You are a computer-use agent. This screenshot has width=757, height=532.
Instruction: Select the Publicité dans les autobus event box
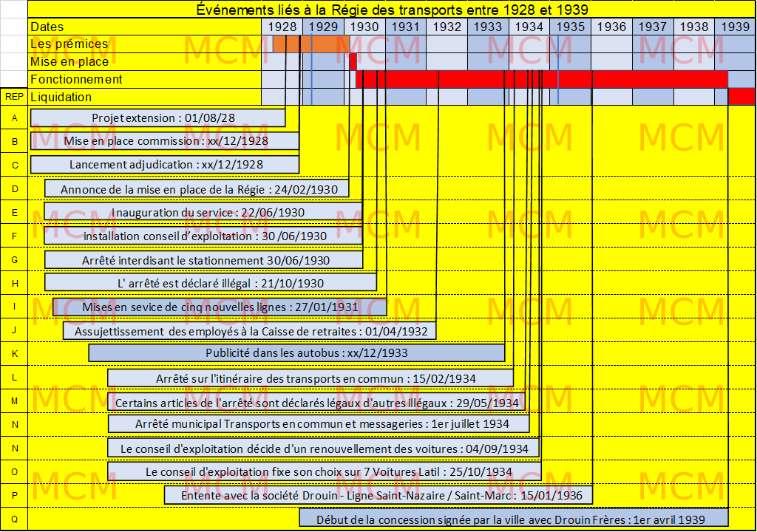coord(296,352)
